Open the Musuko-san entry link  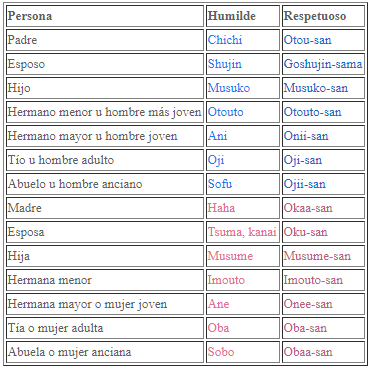tap(316, 88)
